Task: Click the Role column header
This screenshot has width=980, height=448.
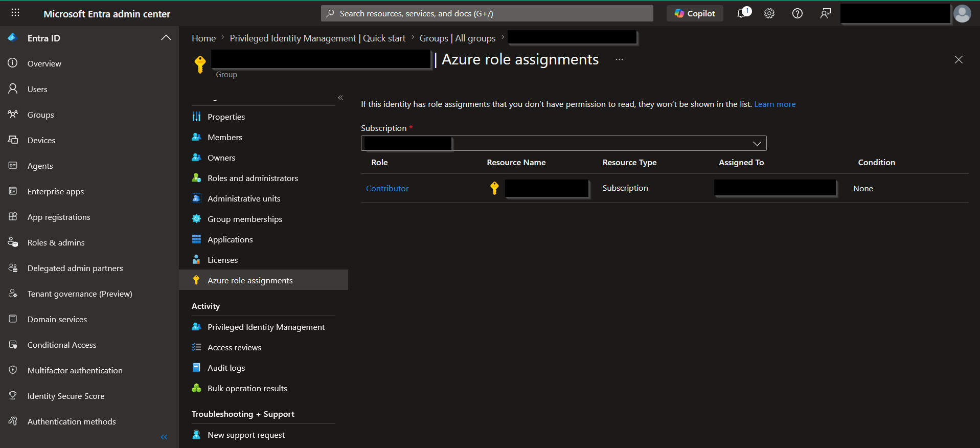Action: pos(379,163)
